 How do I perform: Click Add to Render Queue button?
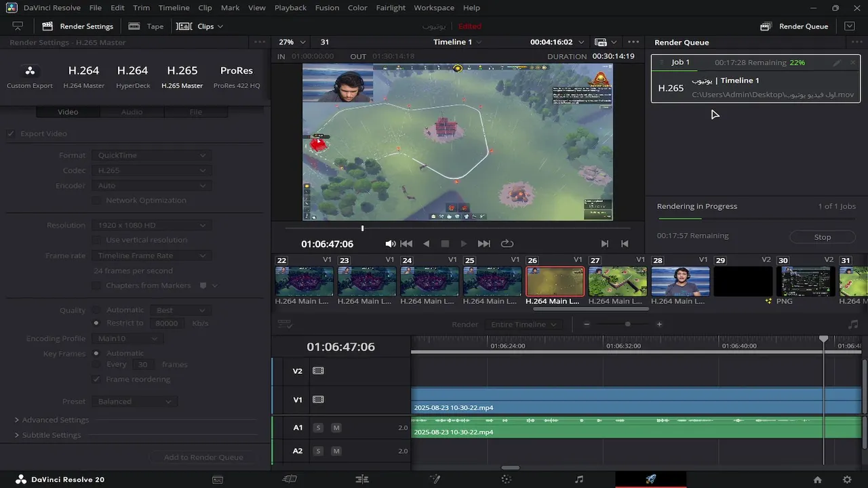(203, 457)
